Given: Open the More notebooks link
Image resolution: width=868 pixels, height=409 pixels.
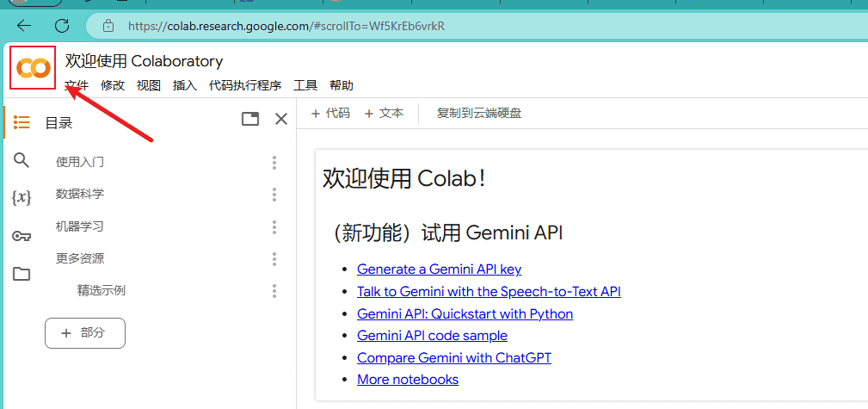Looking at the screenshot, I should pyautogui.click(x=408, y=380).
